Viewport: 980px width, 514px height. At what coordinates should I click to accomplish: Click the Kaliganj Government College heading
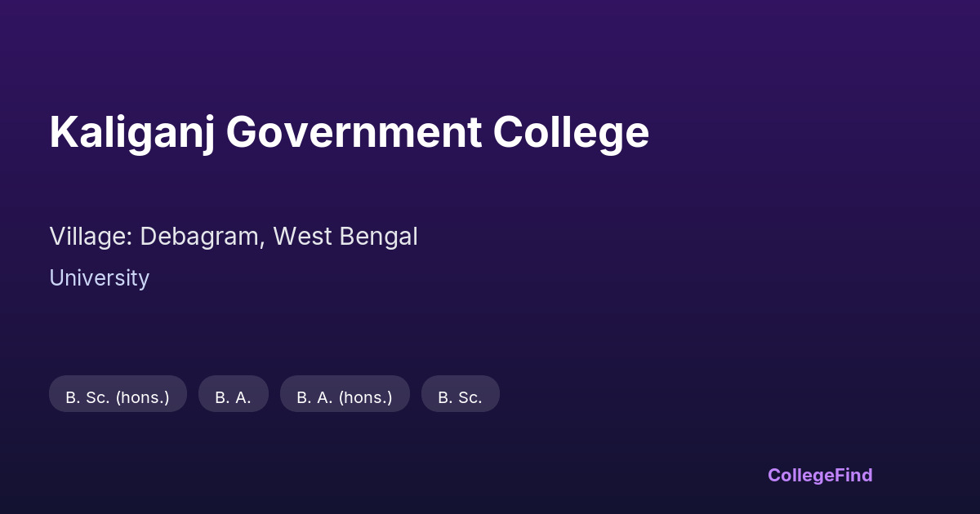[349, 132]
